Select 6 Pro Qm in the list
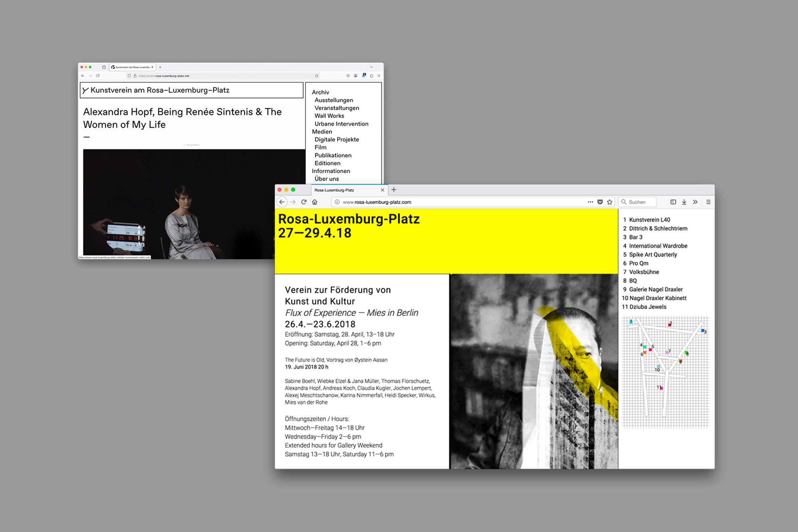798x532 pixels. point(636,263)
